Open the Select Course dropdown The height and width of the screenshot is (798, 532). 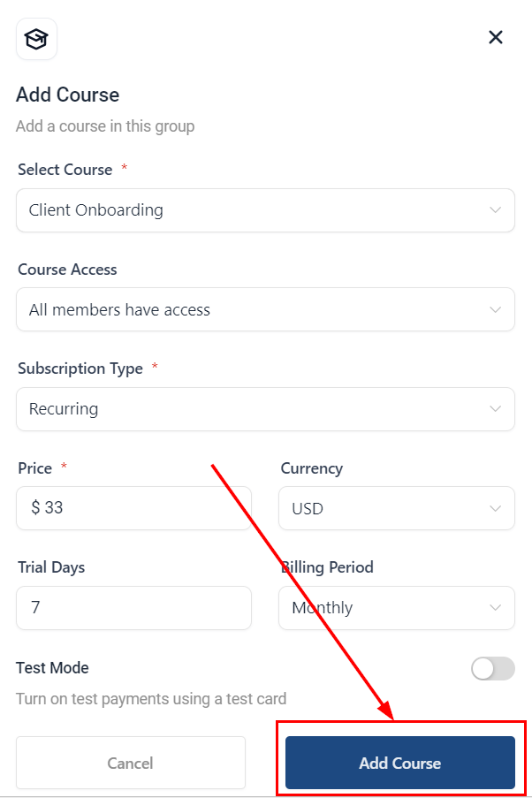tap(264, 210)
